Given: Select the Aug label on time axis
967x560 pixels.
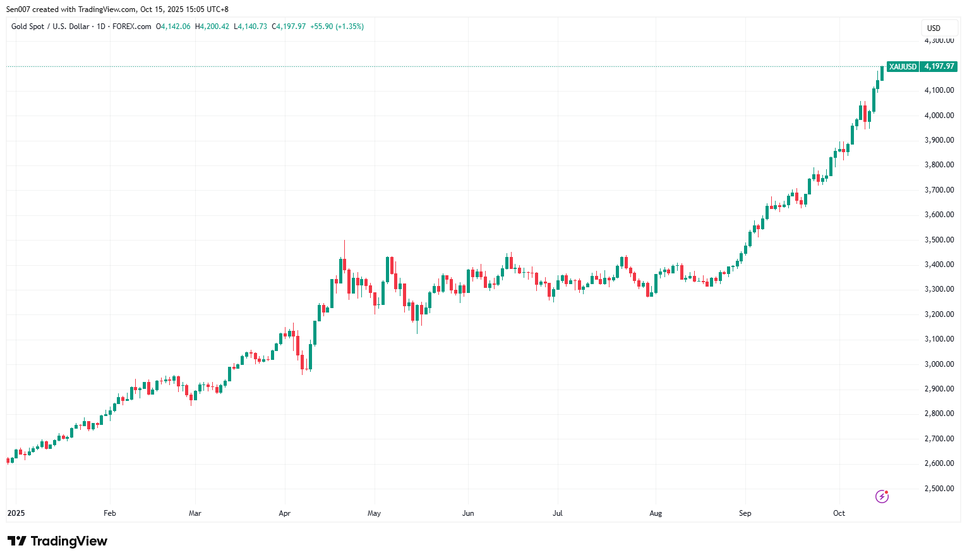Looking at the screenshot, I should pos(656,513).
